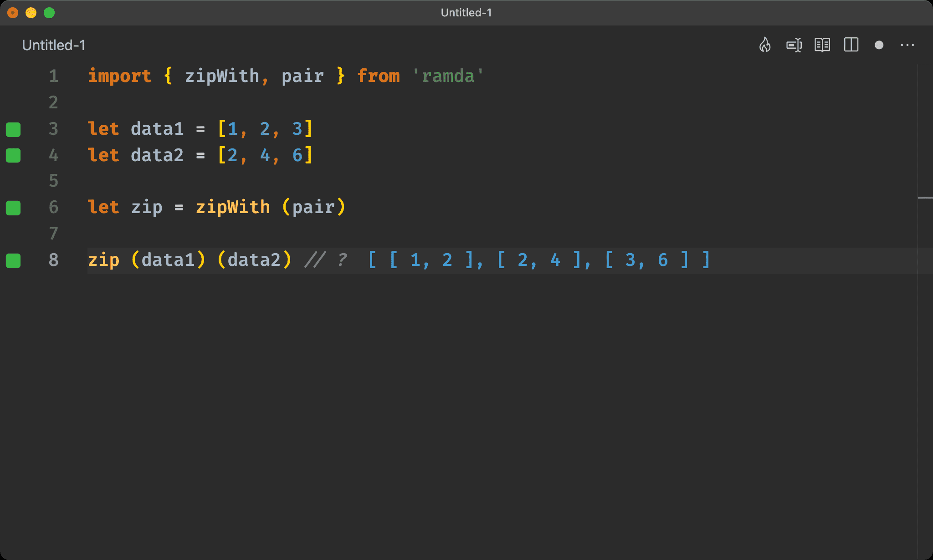Click green coverage indicator on line 6

tap(13, 208)
